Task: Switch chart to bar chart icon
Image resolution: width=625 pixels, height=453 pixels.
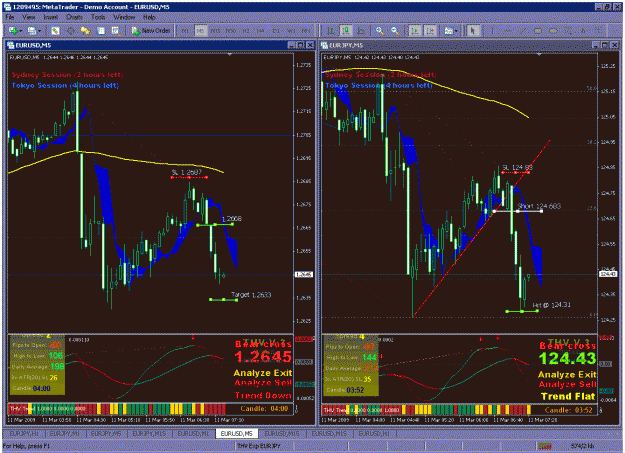Action: pos(331,31)
